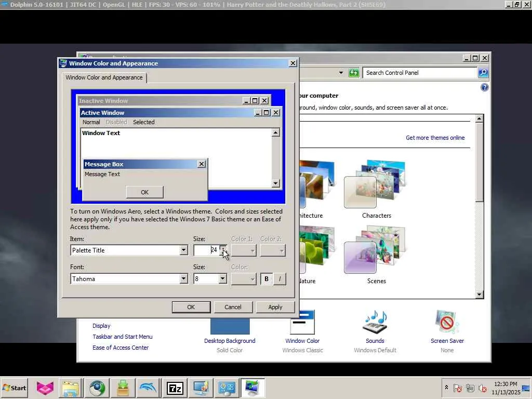
Task: Click the Message Box title preview
Action: click(140, 164)
